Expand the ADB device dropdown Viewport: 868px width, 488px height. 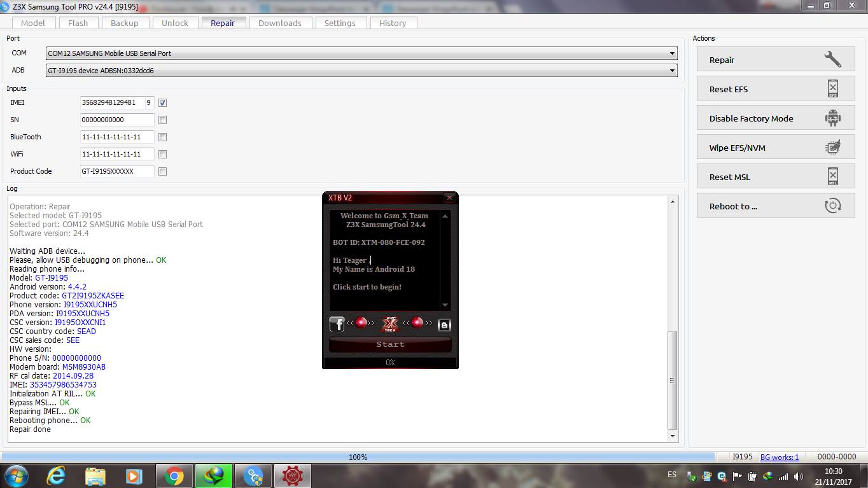pos(672,71)
